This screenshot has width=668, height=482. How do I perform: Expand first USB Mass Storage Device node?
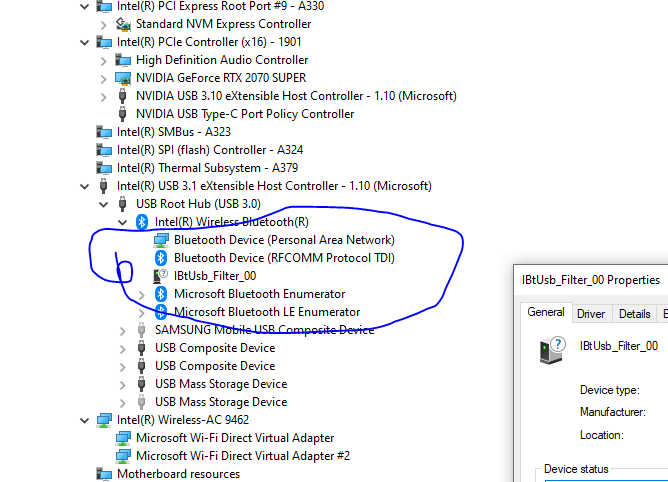(123, 385)
